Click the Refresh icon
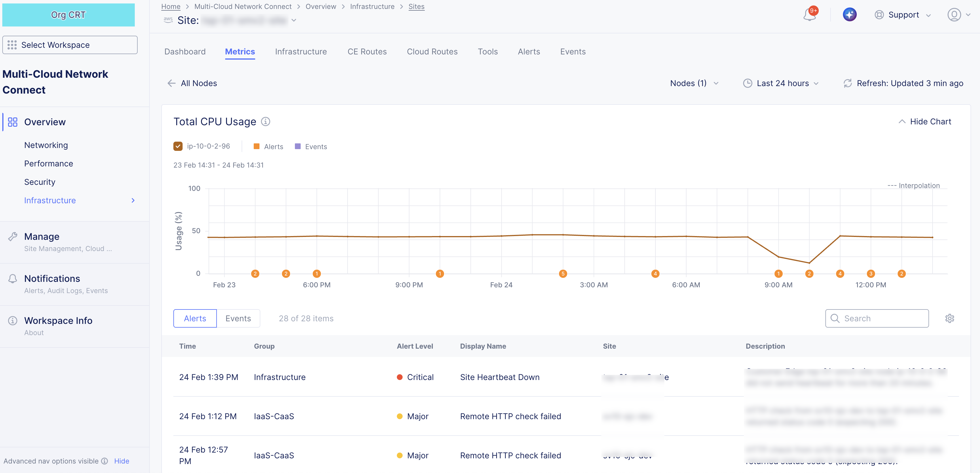This screenshot has height=473, width=980. click(x=848, y=83)
